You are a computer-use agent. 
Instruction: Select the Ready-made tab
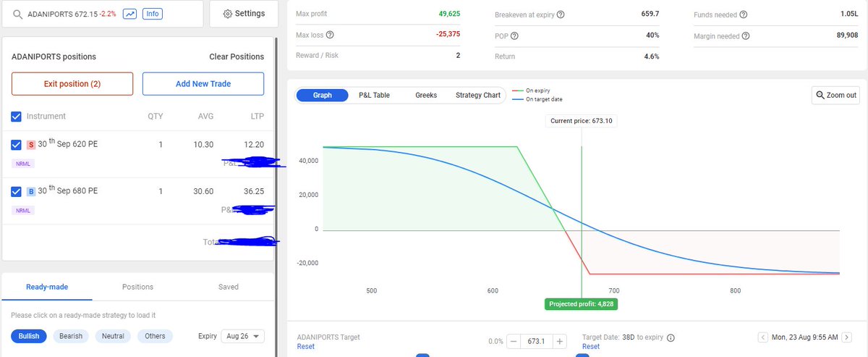point(47,287)
